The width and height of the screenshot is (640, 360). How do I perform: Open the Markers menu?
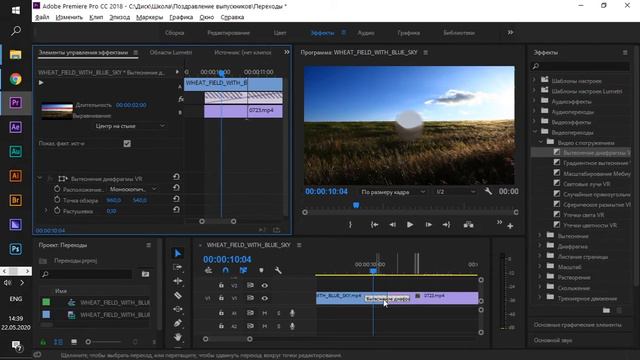tap(149, 17)
